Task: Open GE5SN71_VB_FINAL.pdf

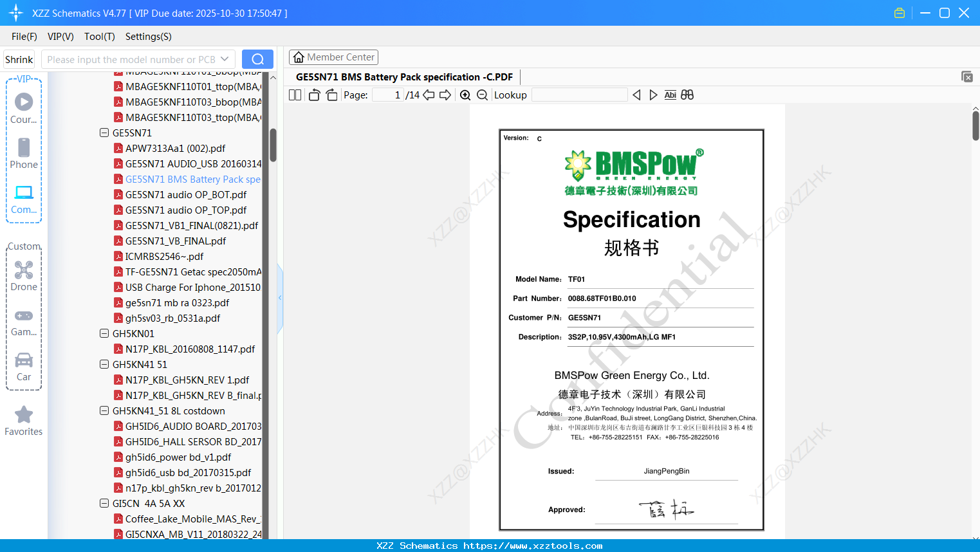Action: [176, 241]
